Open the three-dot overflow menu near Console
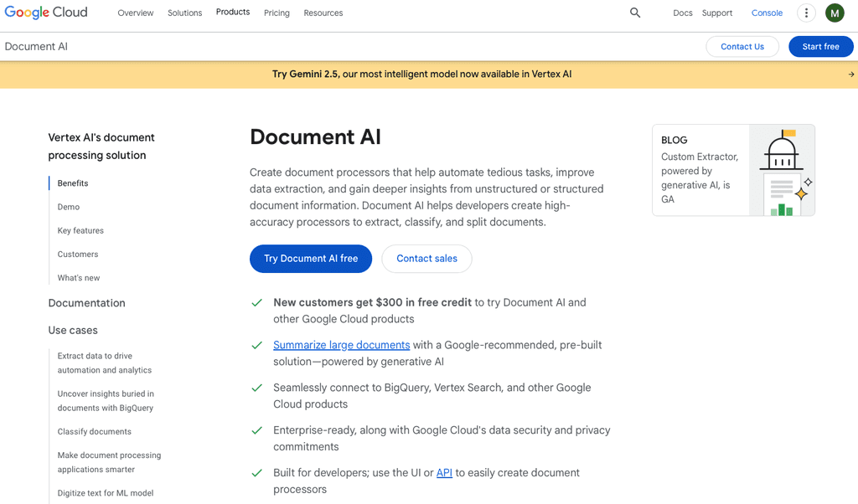Image resolution: width=858 pixels, height=504 pixels. point(806,13)
